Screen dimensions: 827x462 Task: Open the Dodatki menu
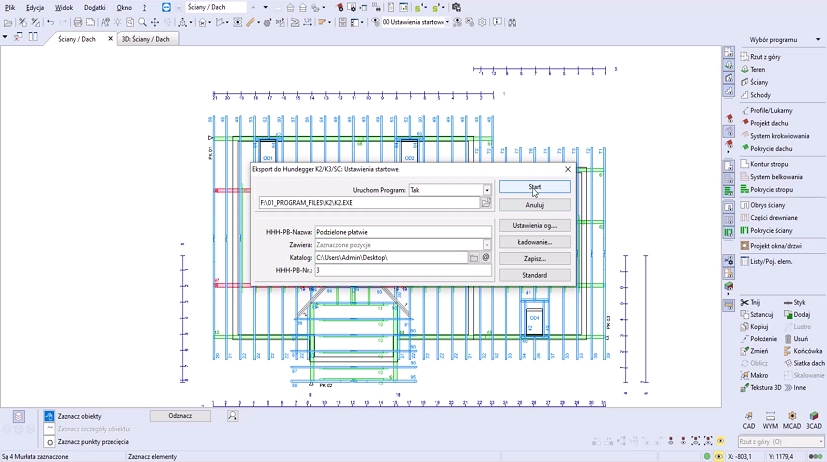coord(94,7)
